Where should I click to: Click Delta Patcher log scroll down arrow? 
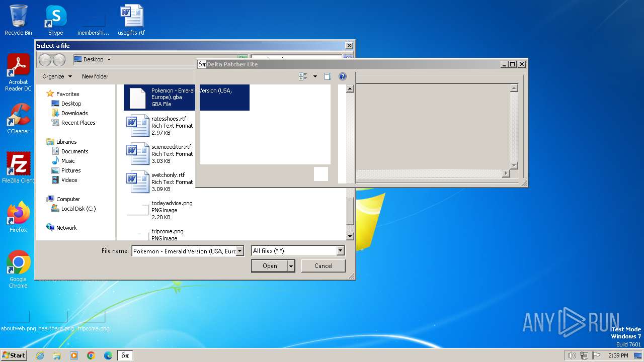[x=514, y=165]
